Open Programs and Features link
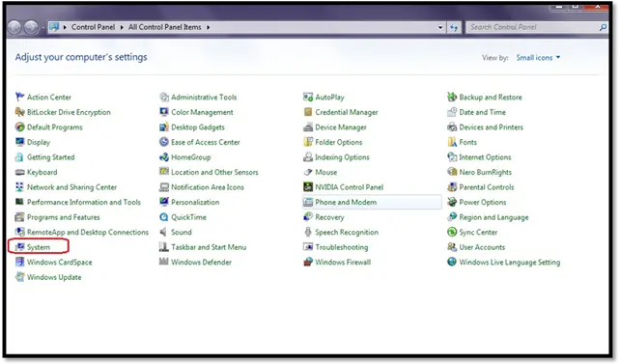 tap(64, 217)
